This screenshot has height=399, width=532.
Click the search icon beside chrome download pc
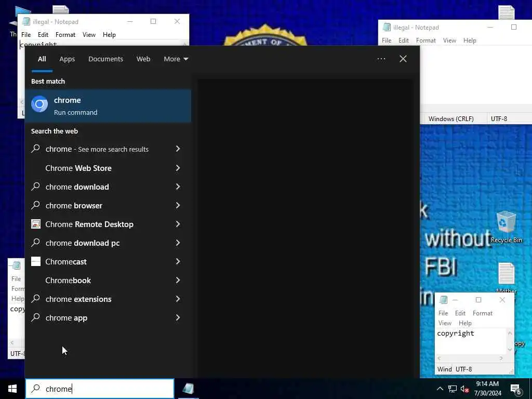click(36, 243)
